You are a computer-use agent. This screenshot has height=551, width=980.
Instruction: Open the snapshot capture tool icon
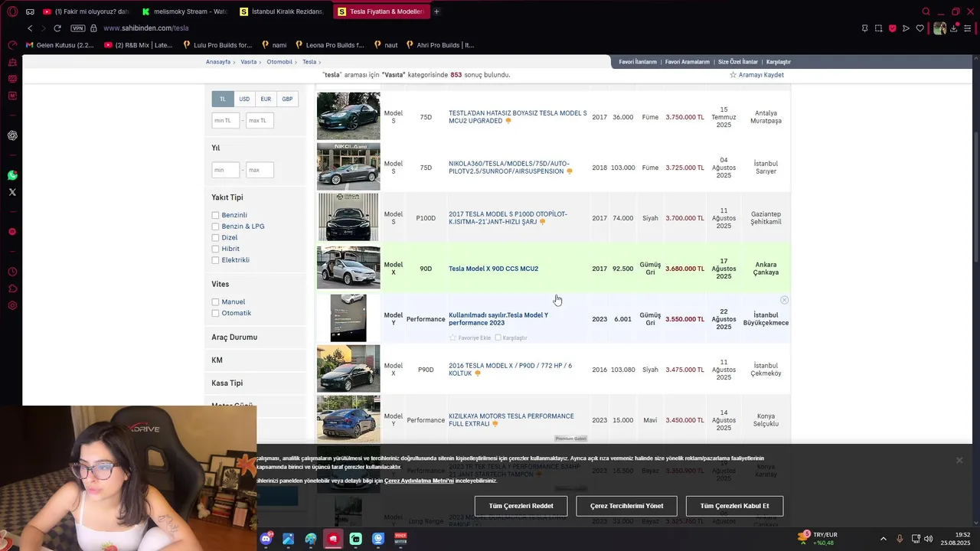878,28
